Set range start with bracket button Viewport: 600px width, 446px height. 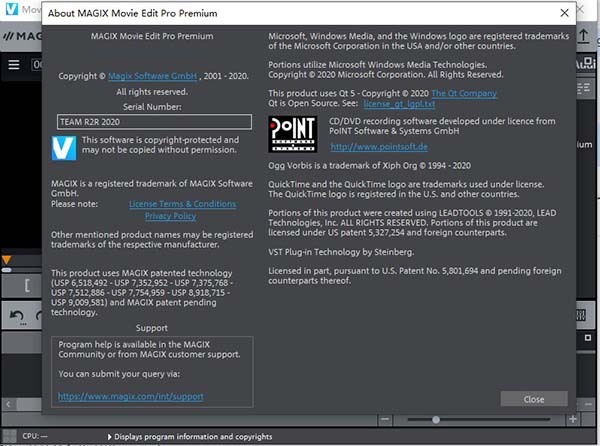27,285
